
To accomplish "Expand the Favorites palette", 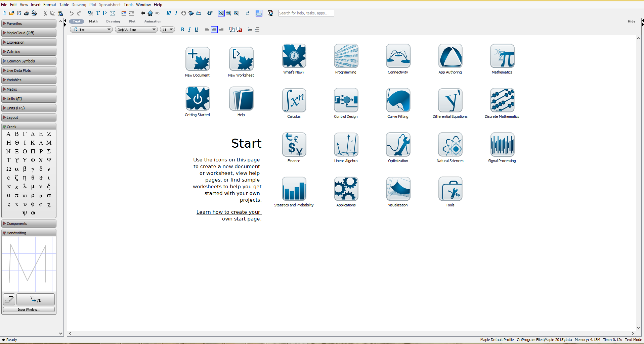I will [29, 23].
